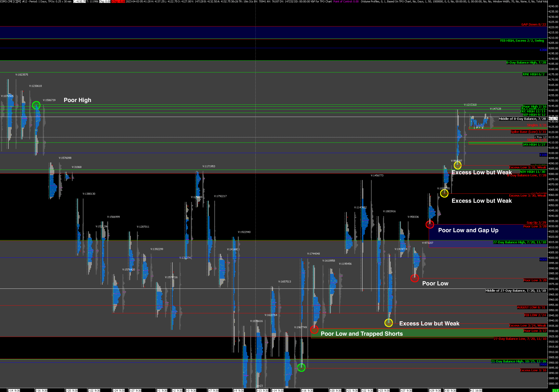The width and height of the screenshot is (559, 392).
Task: Select Middle of 27-Day Balance label
Action: (x=515, y=291)
